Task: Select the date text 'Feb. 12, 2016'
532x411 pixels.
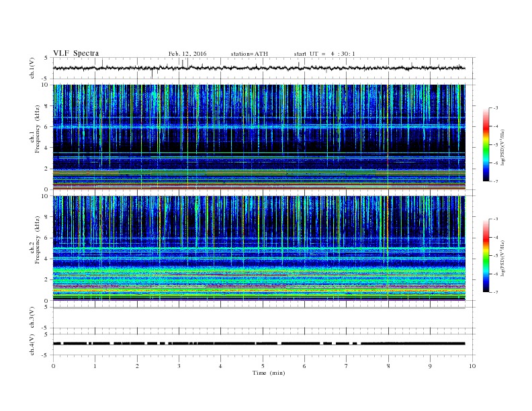Action: [x=187, y=54]
